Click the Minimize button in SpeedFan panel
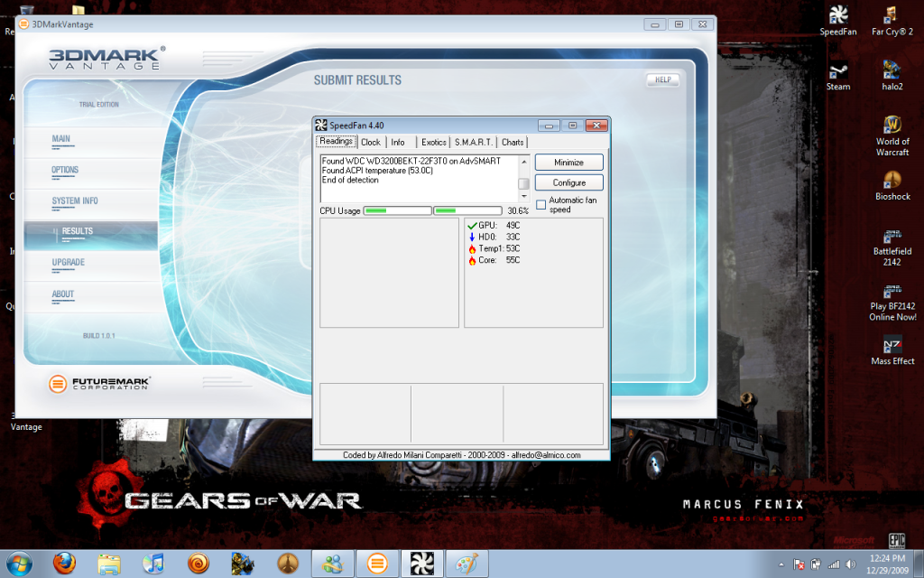Screen dimensions: 924x578 pos(568,163)
